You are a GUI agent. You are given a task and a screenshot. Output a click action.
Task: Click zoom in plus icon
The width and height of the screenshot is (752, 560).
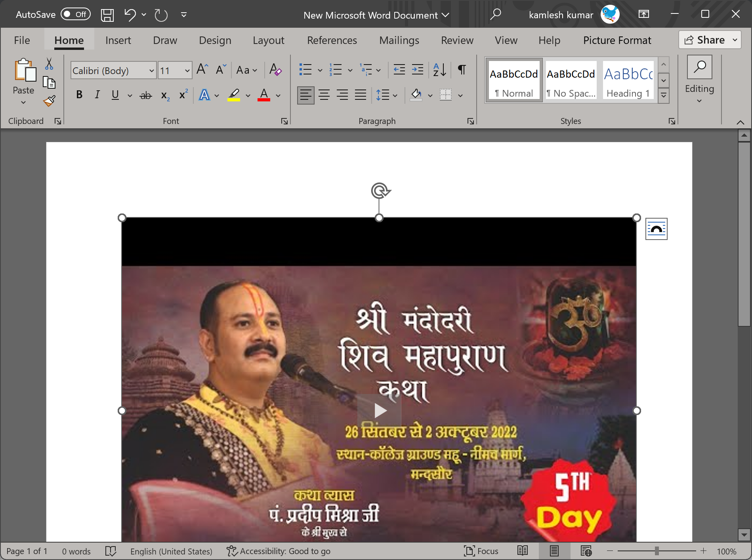[703, 551]
